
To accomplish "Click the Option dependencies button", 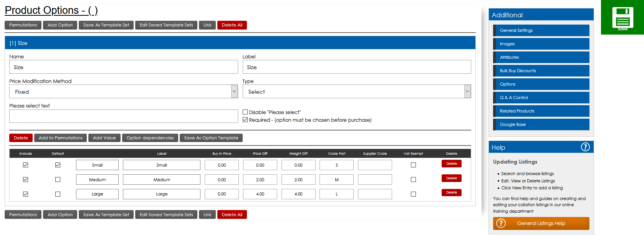I will (150, 138).
